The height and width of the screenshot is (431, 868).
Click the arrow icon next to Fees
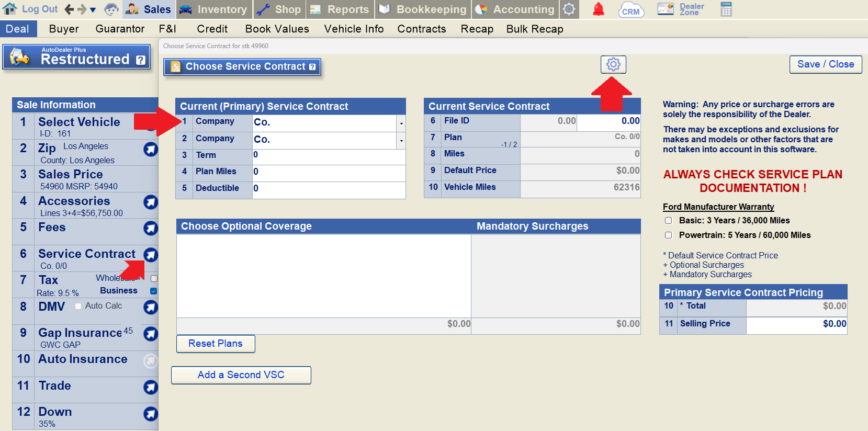[x=151, y=228]
